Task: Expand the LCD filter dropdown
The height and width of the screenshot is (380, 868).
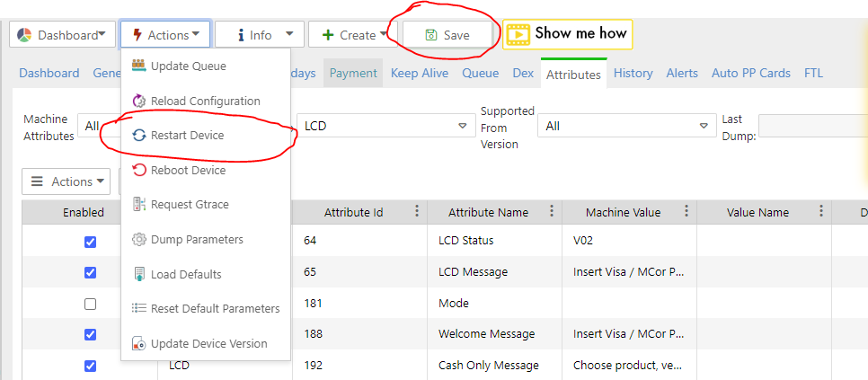Action: [x=386, y=126]
